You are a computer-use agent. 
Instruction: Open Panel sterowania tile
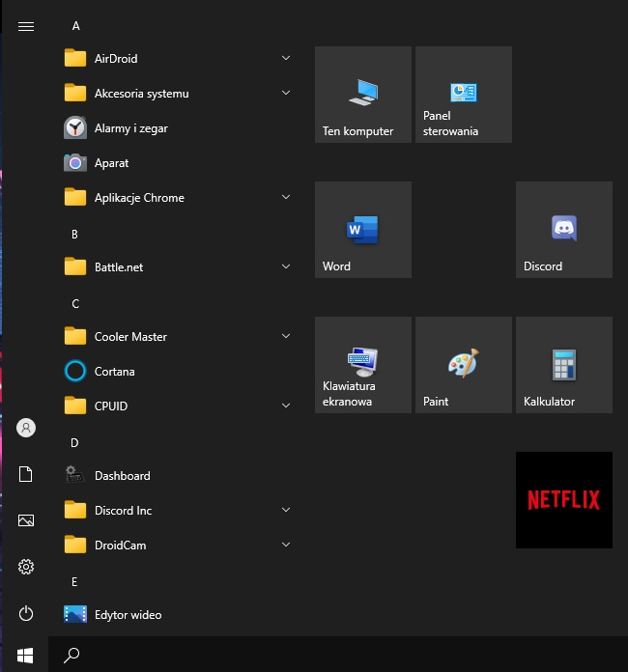463,95
